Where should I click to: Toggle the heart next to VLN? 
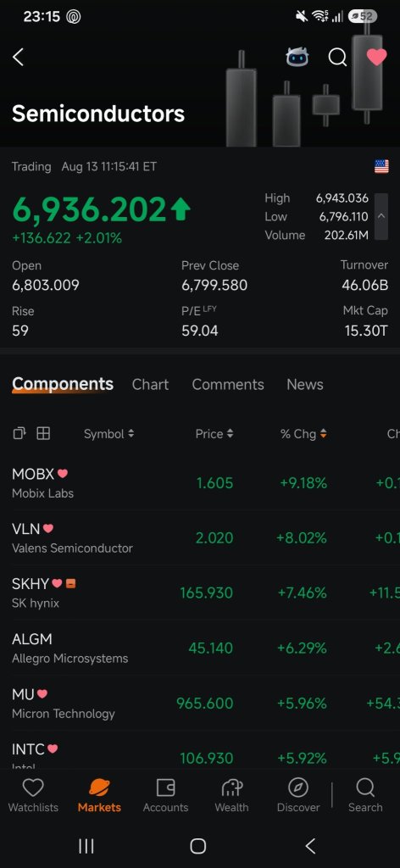pyautogui.click(x=48, y=529)
